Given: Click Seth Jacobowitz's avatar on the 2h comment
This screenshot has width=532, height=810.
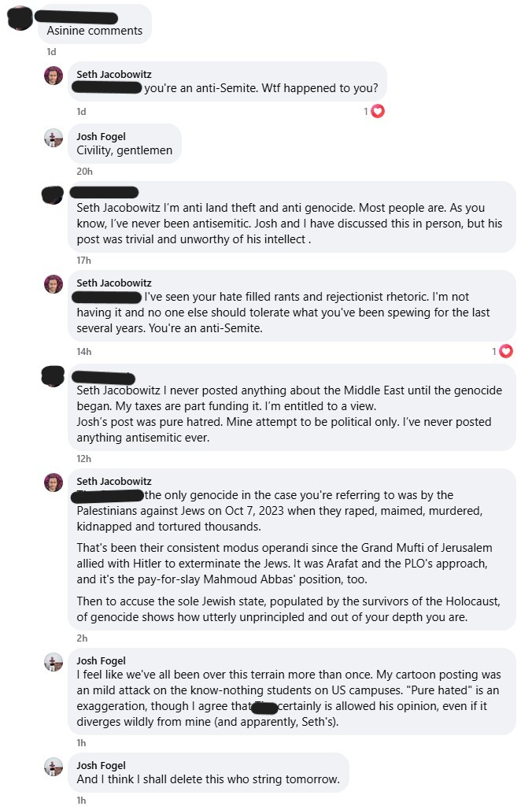Looking at the screenshot, I should 54,483.
